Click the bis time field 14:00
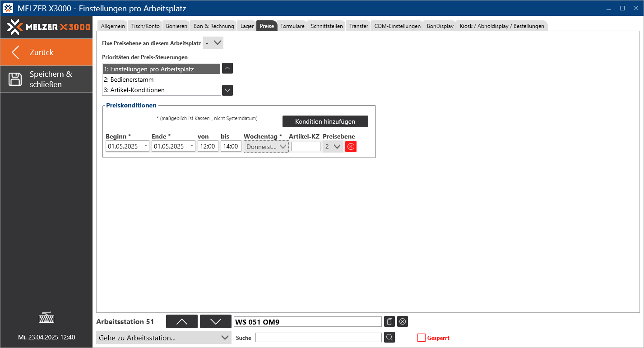This screenshot has height=348, width=644. (231, 146)
